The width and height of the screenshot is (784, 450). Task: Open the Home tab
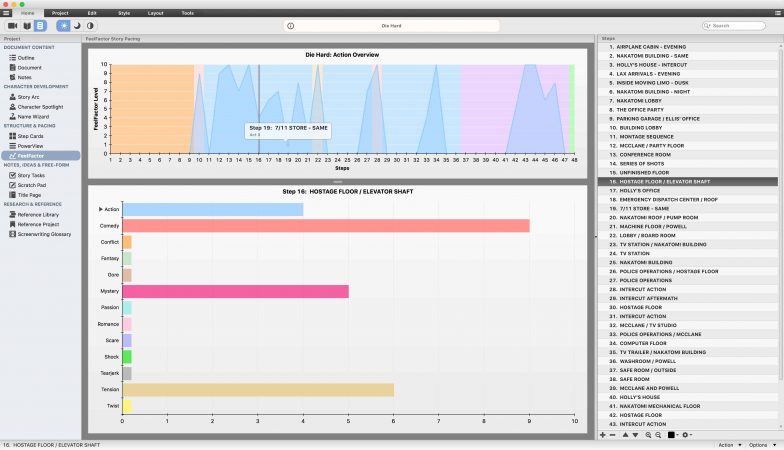pyautogui.click(x=28, y=13)
